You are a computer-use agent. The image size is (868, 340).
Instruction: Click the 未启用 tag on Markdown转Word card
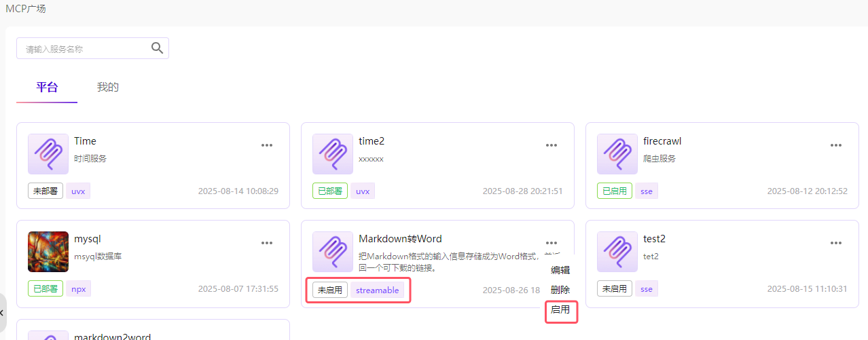pos(330,290)
